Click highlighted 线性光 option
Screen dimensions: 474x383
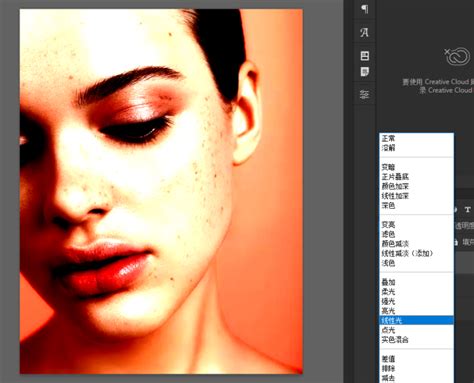tap(416, 320)
